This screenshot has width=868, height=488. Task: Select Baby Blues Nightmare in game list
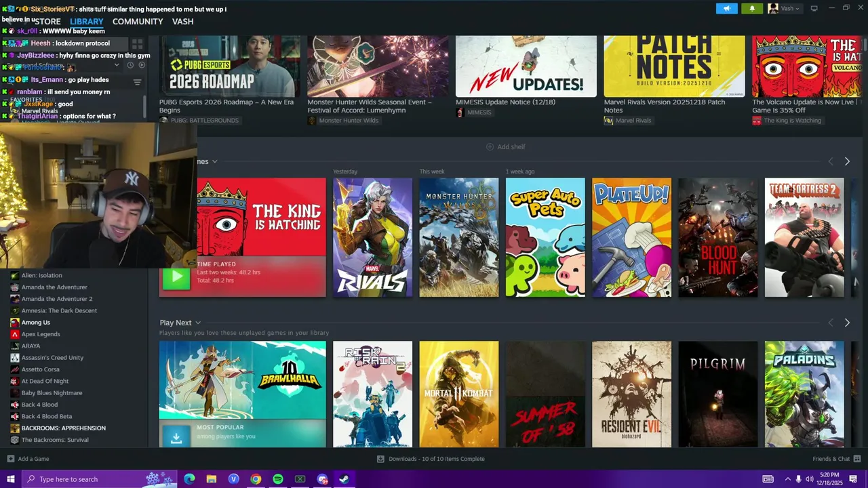point(52,393)
